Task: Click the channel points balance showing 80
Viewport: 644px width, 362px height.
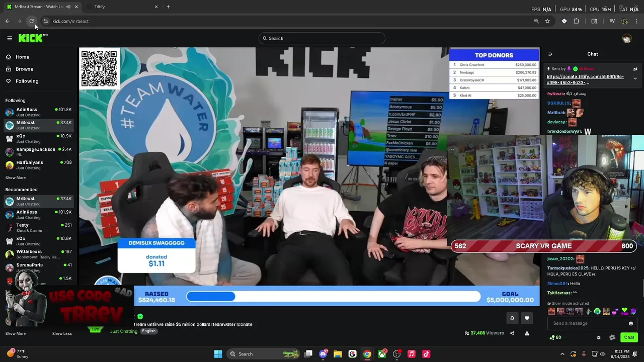Action: pos(555,337)
